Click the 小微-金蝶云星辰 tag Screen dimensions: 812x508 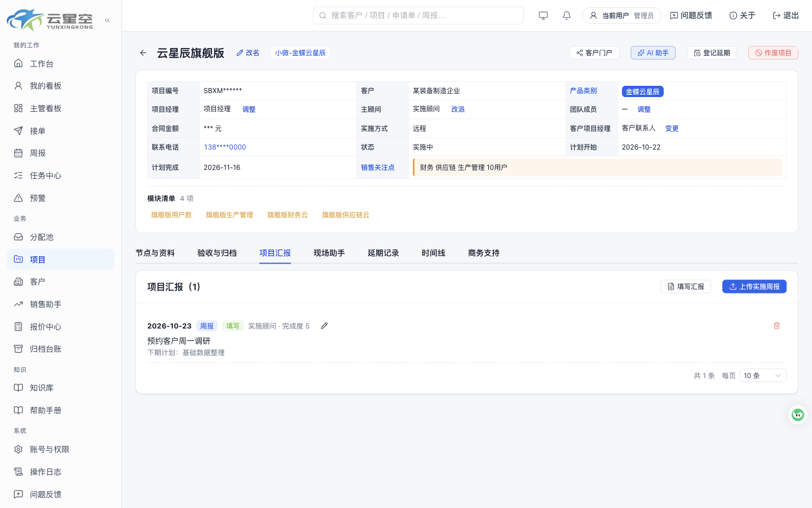click(x=301, y=53)
